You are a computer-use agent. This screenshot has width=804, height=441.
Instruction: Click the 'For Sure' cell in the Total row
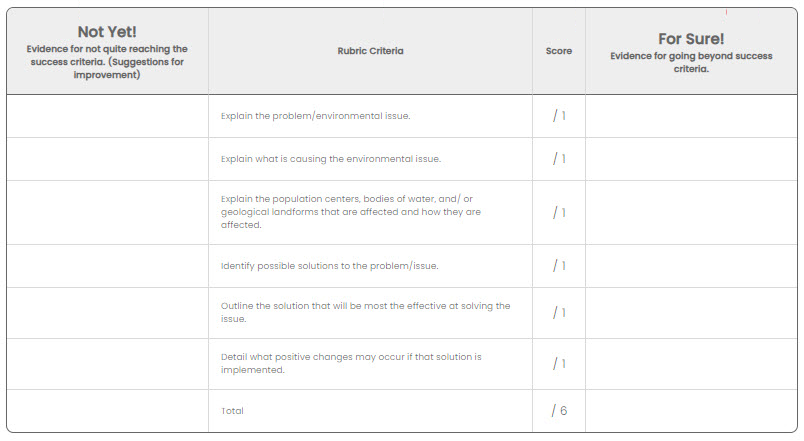pos(691,411)
